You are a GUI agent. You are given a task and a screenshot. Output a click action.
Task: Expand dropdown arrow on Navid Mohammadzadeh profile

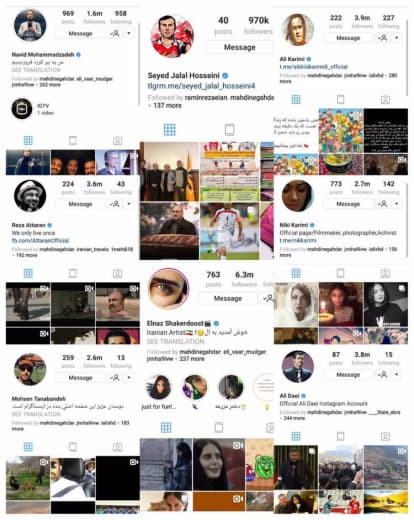pos(129,33)
